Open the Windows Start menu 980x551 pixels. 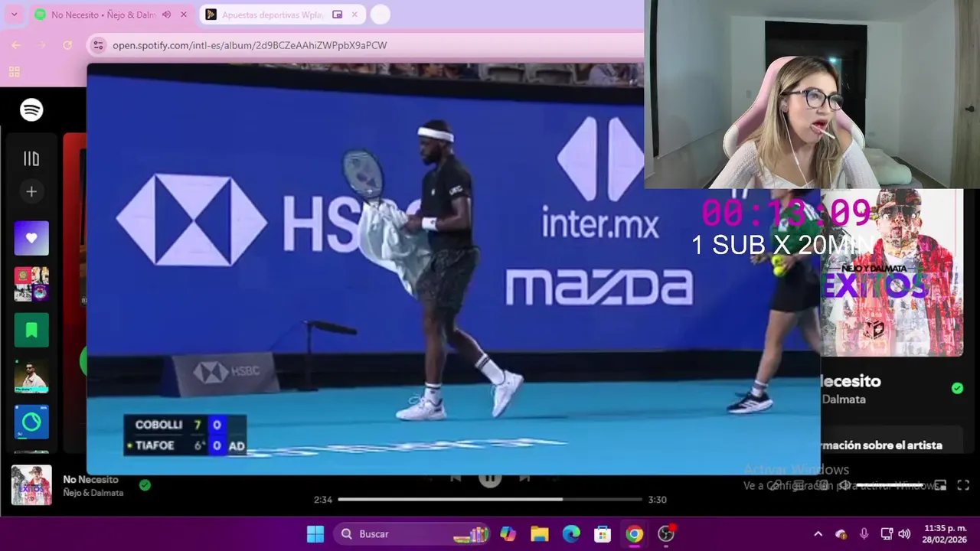[x=315, y=534]
